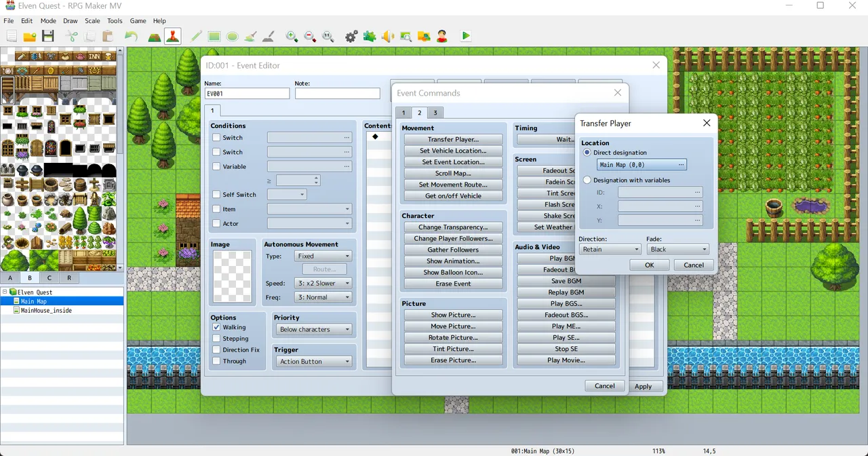
Task: Open the Speed dropdown showing x2 Slower
Action: click(323, 283)
